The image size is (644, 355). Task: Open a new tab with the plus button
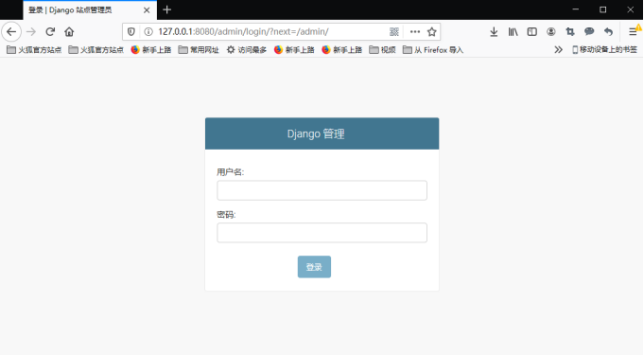pyautogui.click(x=166, y=9)
